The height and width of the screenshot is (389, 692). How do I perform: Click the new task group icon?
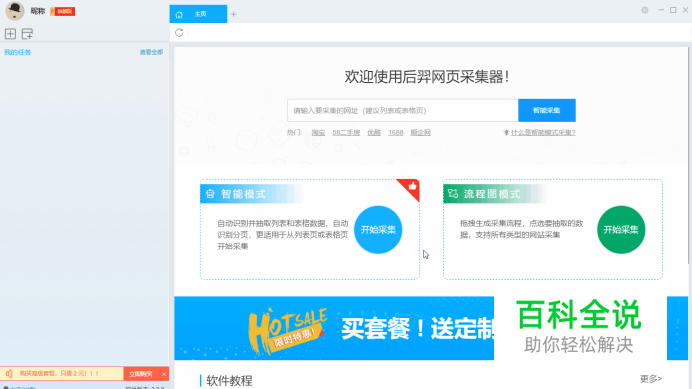tap(27, 34)
